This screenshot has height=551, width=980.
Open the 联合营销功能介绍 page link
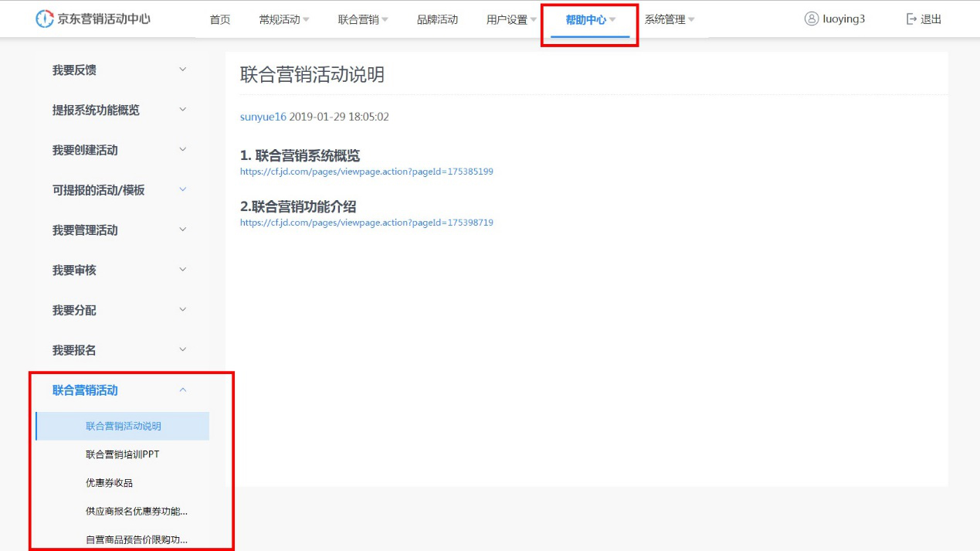click(x=366, y=223)
